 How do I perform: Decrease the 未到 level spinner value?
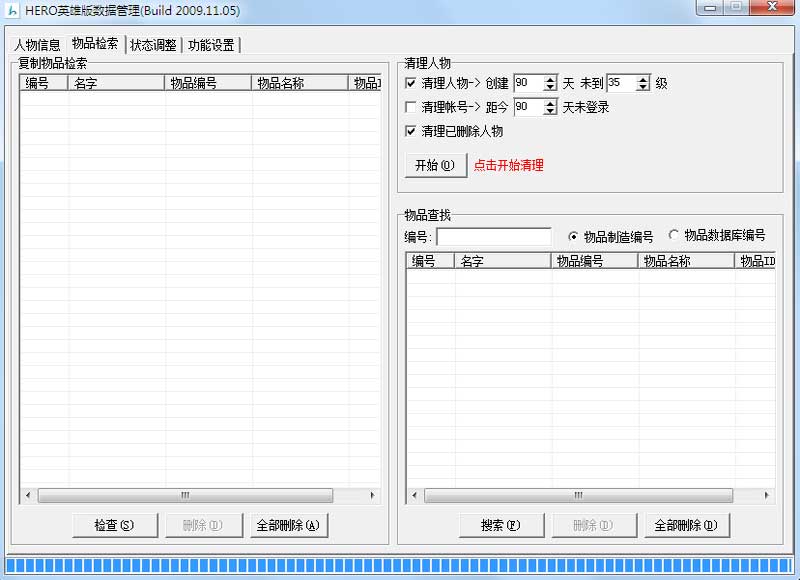point(642,88)
